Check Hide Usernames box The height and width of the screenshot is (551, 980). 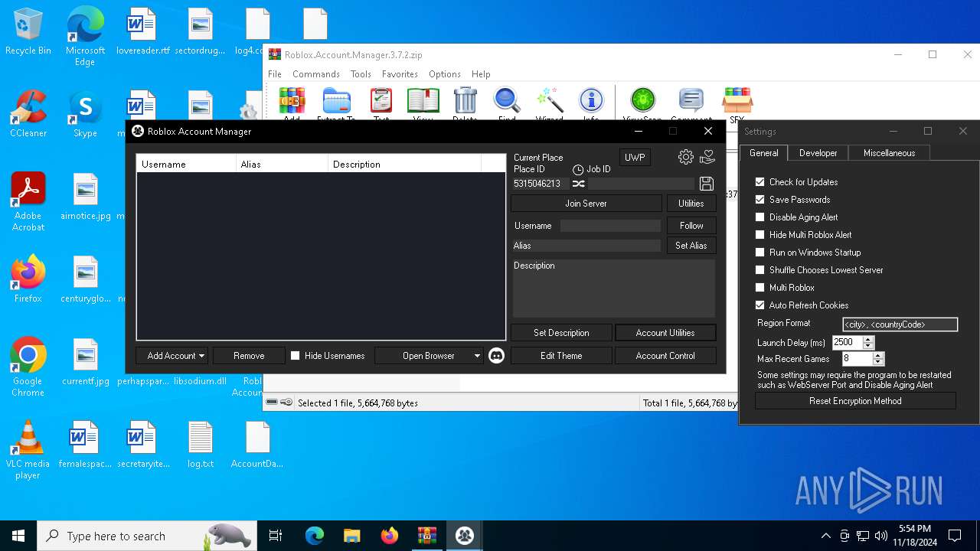click(x=295, y=356)
